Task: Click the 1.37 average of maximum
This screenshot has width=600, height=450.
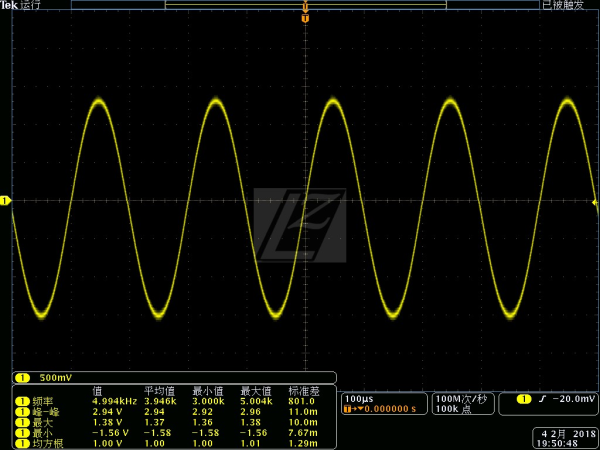Action: [x=155, y=422]
